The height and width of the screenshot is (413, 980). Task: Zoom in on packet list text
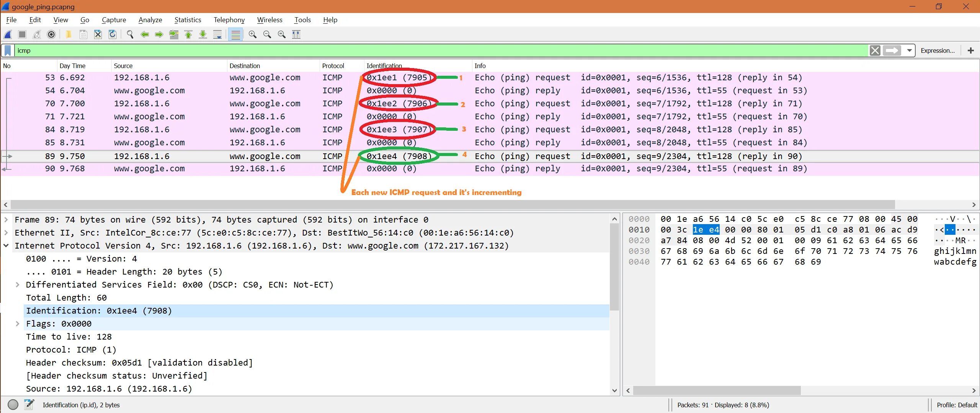(253, 34)
